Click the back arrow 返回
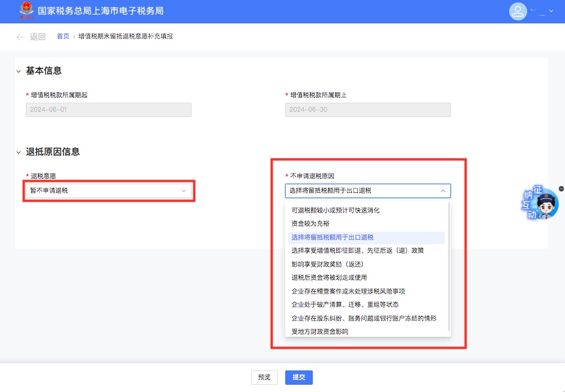The height and width of the screenshot is (392, 565). coord(31,37)
